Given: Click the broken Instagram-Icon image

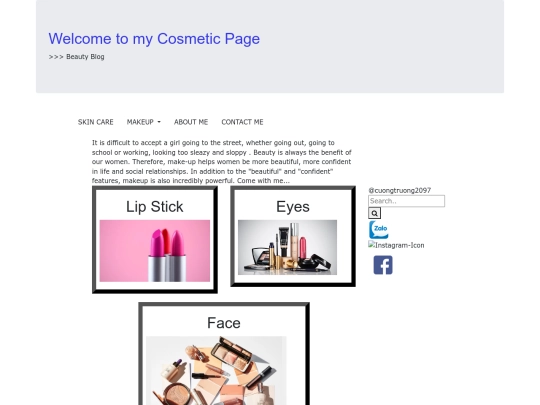Looking at the screenshot, I should pyautogui.click(x=396, y=245).
